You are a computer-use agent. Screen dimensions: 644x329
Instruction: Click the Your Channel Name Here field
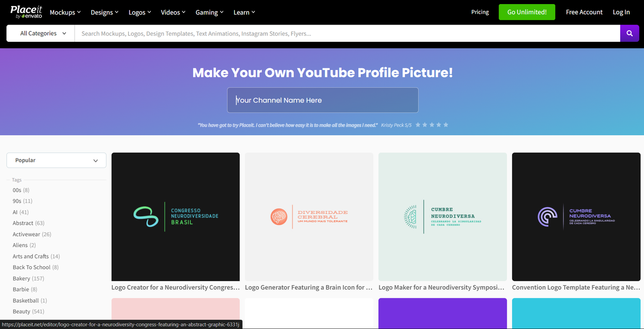pos(323,100)
